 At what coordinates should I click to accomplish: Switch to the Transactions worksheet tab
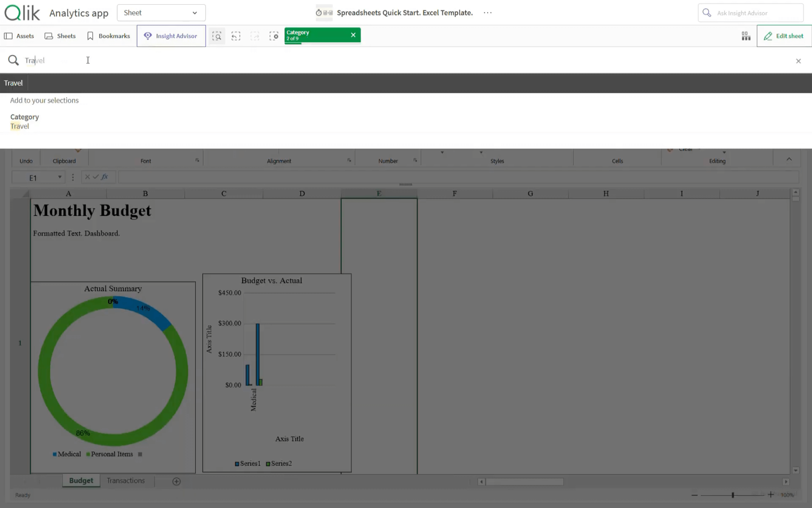point(126,481)
